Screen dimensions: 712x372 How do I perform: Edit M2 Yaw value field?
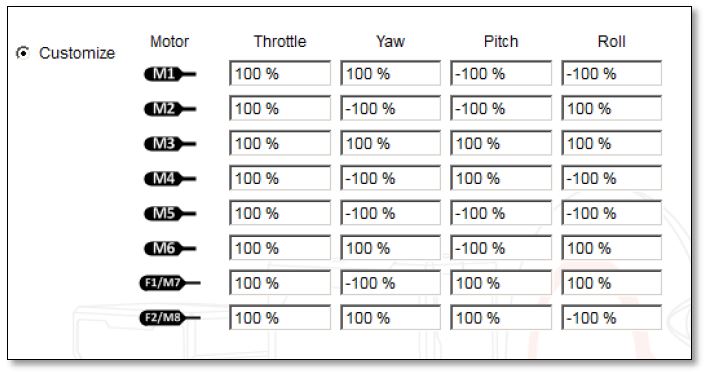[x=391, y=108]
